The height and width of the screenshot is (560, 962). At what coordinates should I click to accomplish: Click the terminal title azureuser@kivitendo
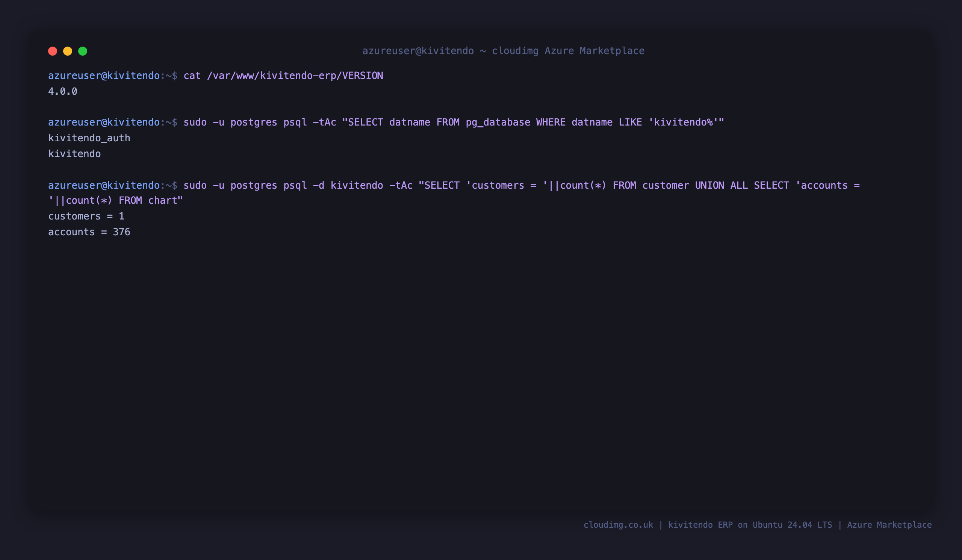click(418, 51)
